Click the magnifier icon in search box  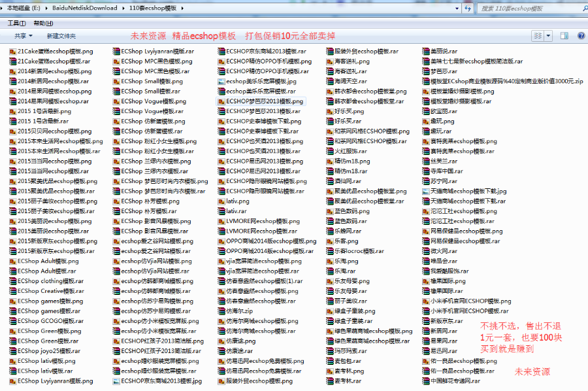[x=585, y=8]
